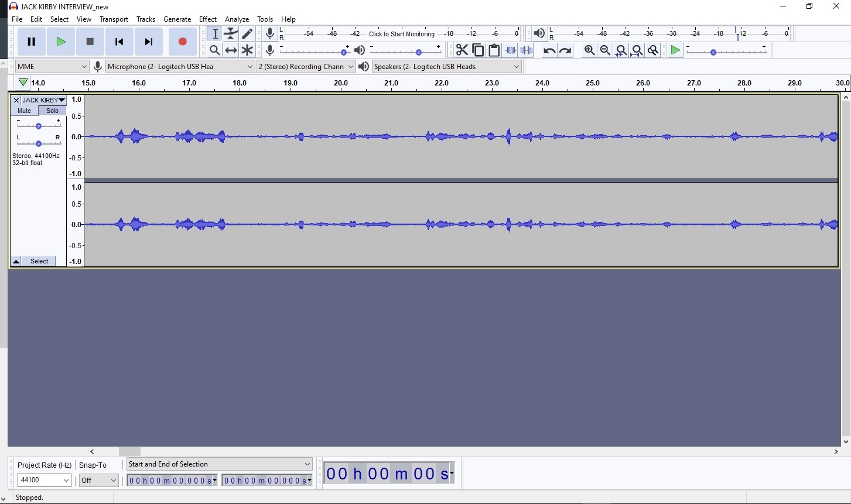Click the Pause transport button
This screenshot has height=504, width=851.
[32, 42]
